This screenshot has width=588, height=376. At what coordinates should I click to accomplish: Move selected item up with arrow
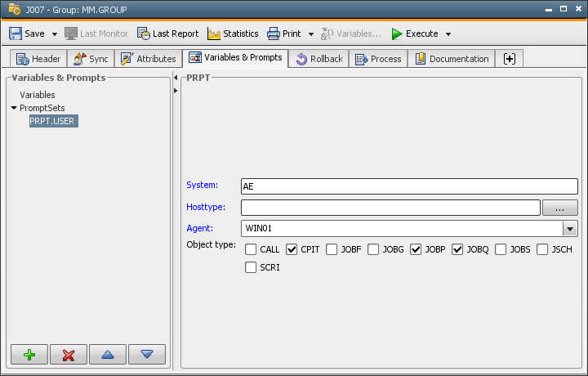[108, 355]
